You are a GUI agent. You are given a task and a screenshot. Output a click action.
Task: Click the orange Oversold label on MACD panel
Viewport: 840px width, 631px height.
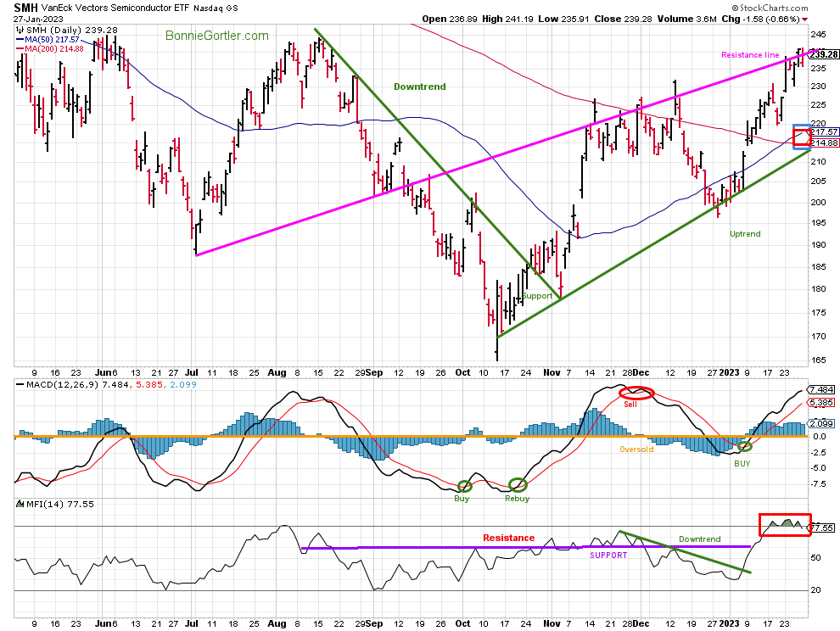[636, 449]
